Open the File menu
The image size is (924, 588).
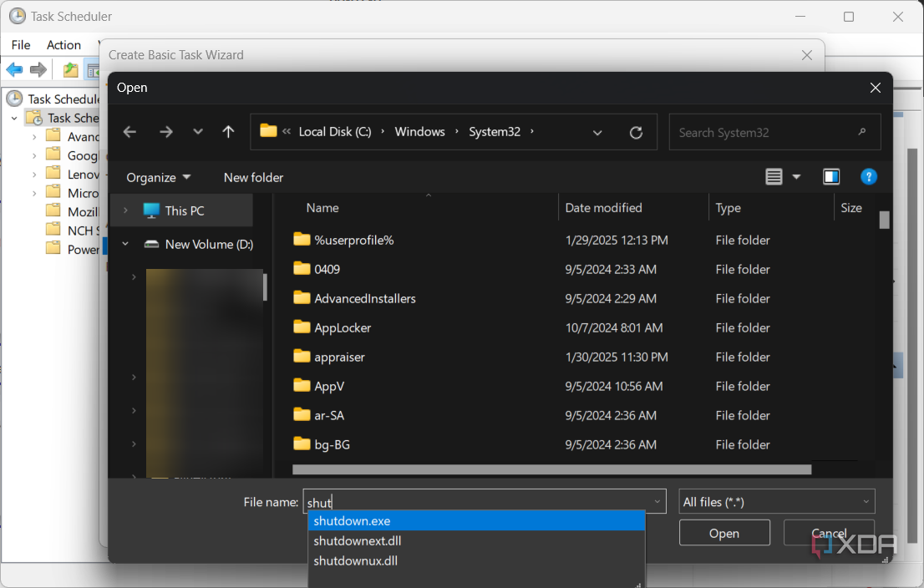tap(19, 44)
